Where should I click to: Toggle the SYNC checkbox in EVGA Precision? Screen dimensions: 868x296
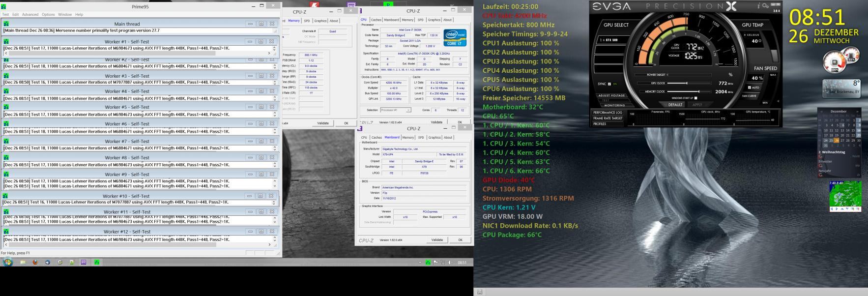click(x=609, y=84)
